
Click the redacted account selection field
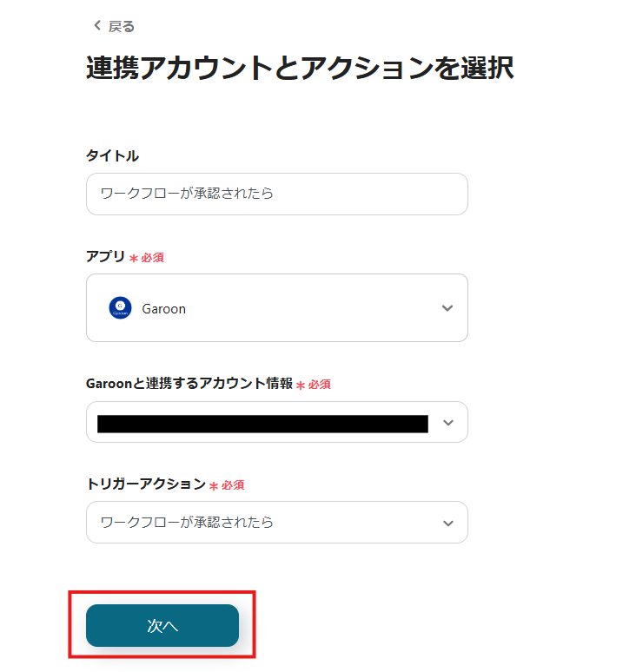click(x=262, y=423)
